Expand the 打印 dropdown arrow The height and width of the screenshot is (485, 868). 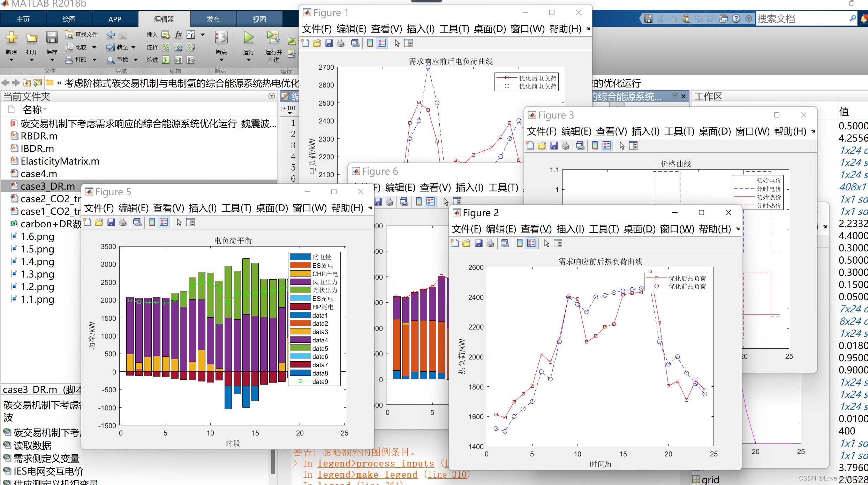pos(94,60)
